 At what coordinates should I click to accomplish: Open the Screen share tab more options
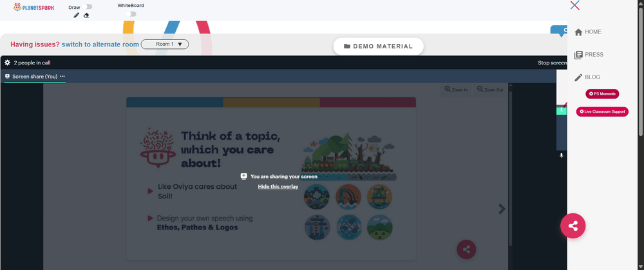point(62,77)
